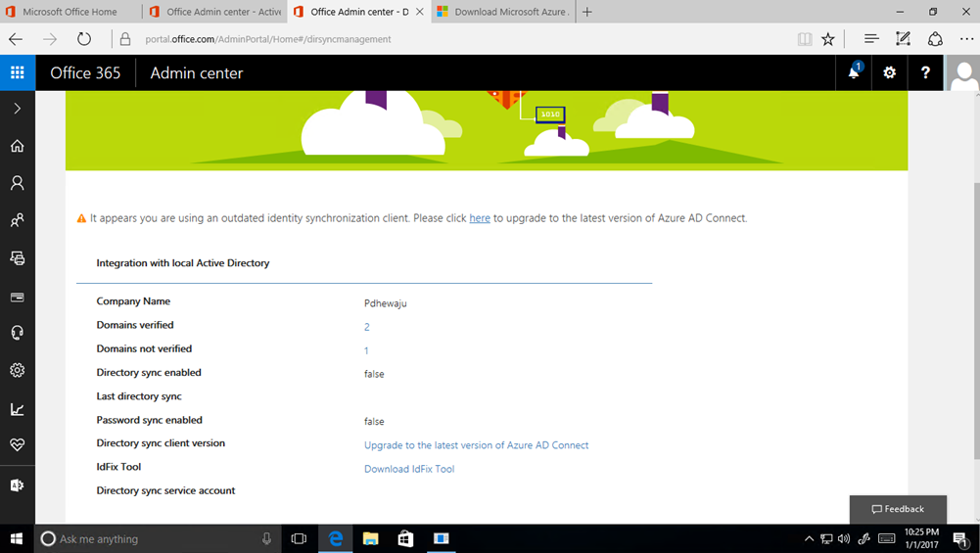Screen dimensions: 980x553
Task: Go back in the browser
Action: coord(16,39)
